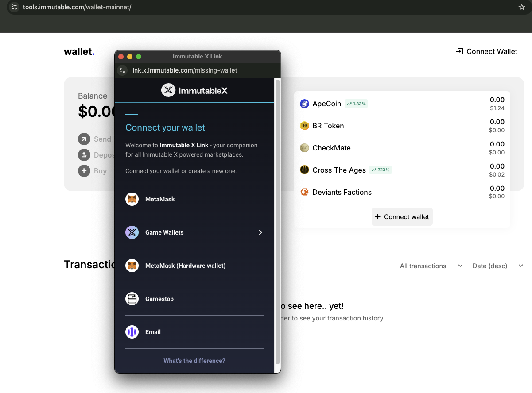Click the BR Token icon
Image resolution: width=532 pixels, height=393 pixels.
tap(304, 126)
